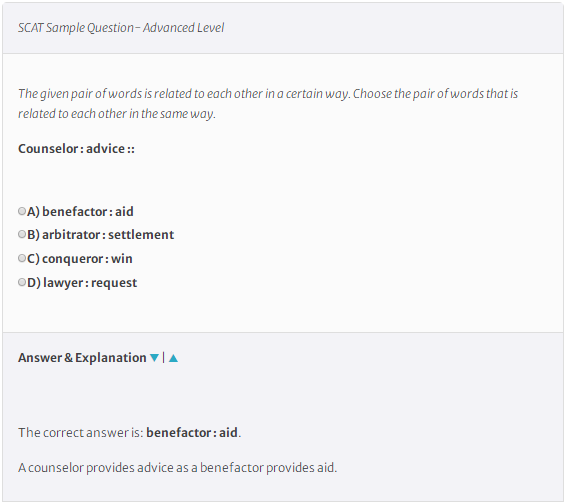Click 'related to each other in the same way' line

[117, 114]
